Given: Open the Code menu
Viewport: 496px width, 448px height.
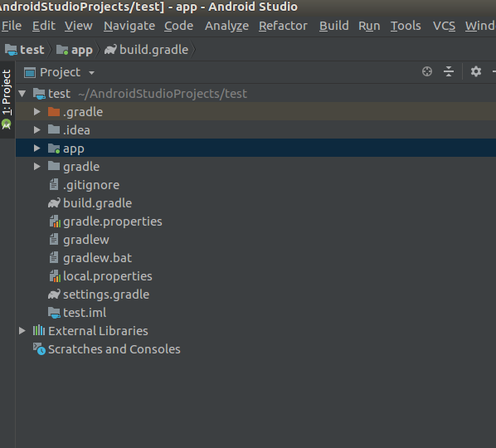Looking at the screenshot, I should click(x=178, y=26).
